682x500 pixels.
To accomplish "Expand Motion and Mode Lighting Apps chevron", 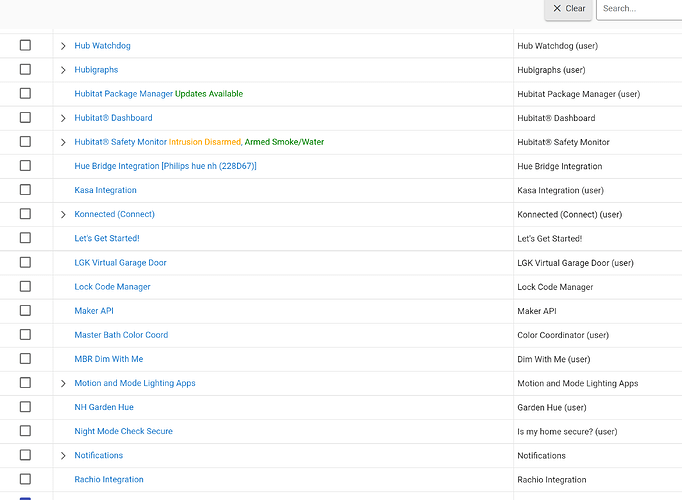I will (63, 383).
